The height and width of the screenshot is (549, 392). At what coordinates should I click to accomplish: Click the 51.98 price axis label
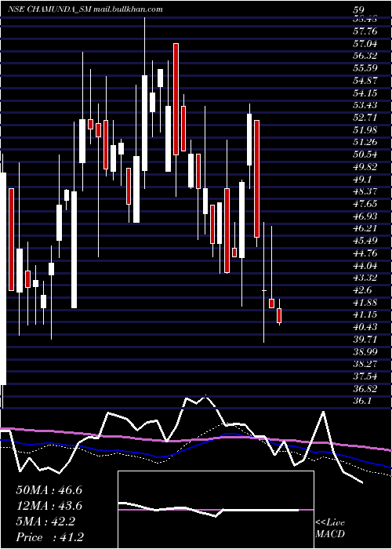365,130
